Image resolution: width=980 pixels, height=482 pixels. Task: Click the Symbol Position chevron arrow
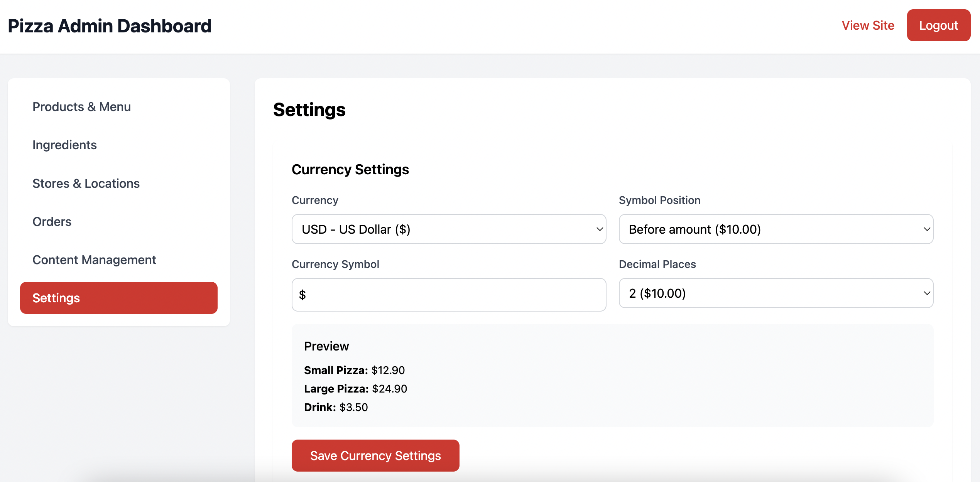click(x=927, y=229)
